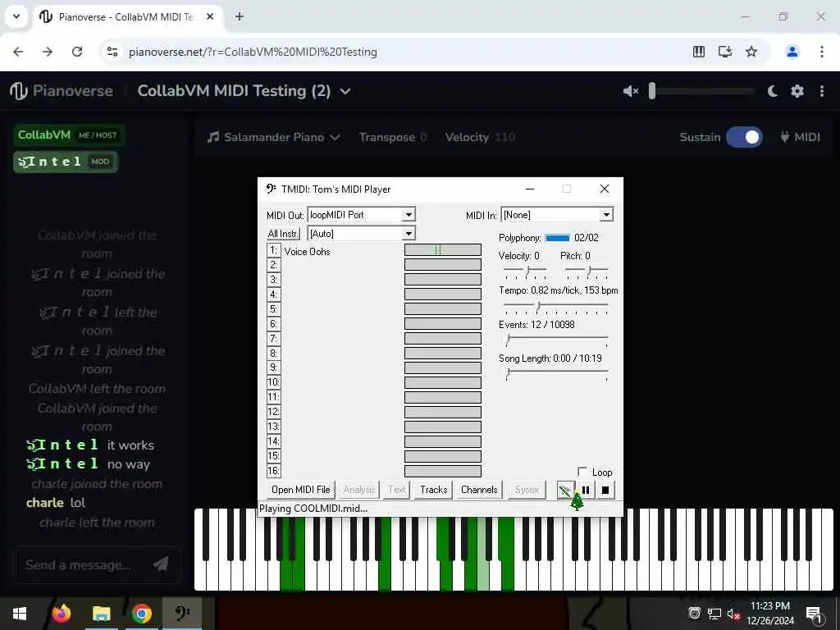Toggle channel 1 button in TMIDI
Image resolution: width=840 pixels, height=630 pixels.
[274, 250]
